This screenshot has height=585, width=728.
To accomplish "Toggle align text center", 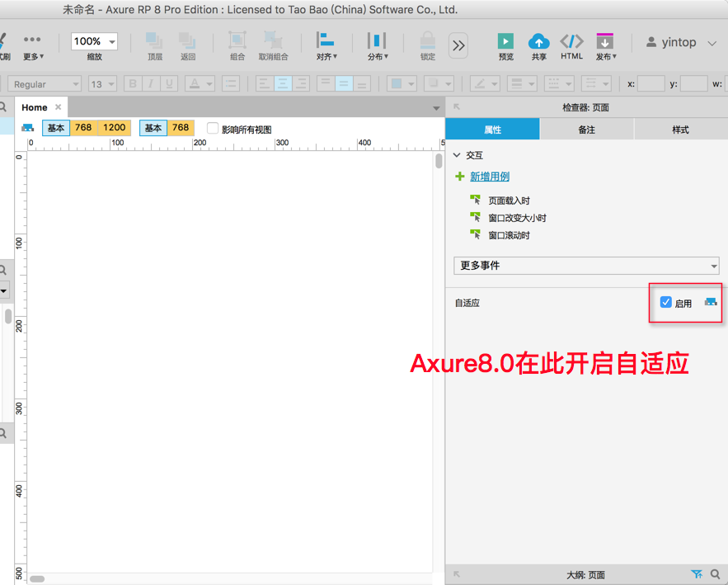I will 283,84.
